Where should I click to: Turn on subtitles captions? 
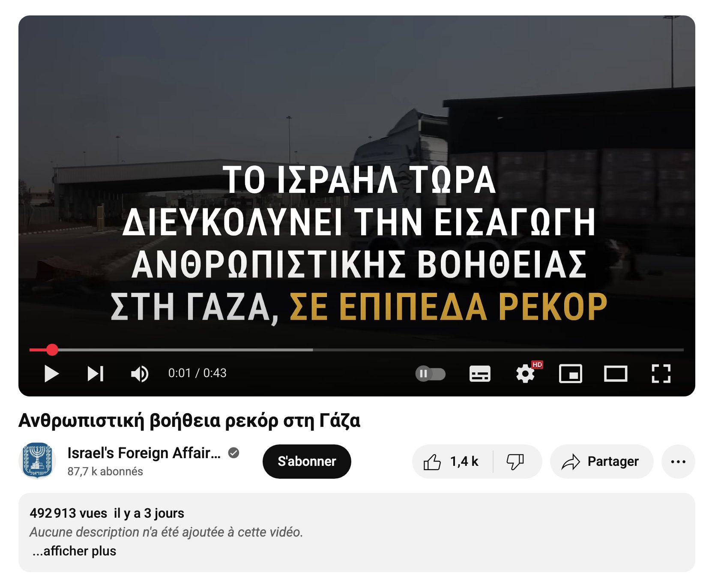point(480,374)
